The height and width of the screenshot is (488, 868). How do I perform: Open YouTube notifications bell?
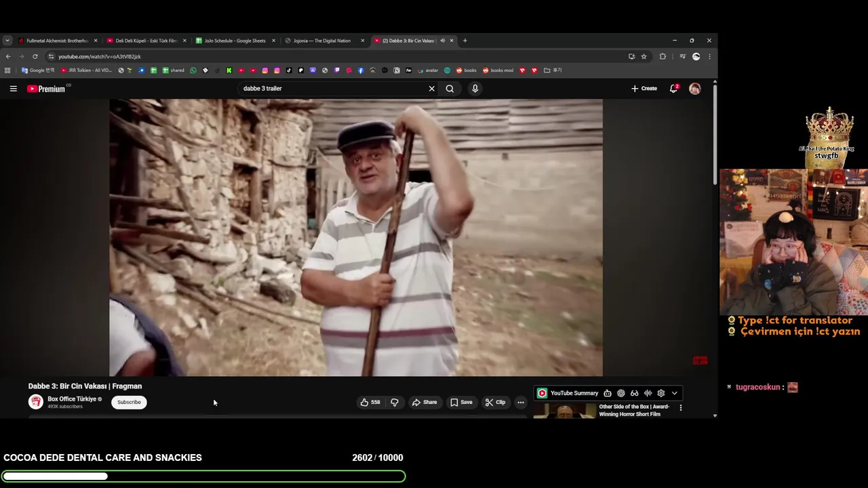point(673,88)
